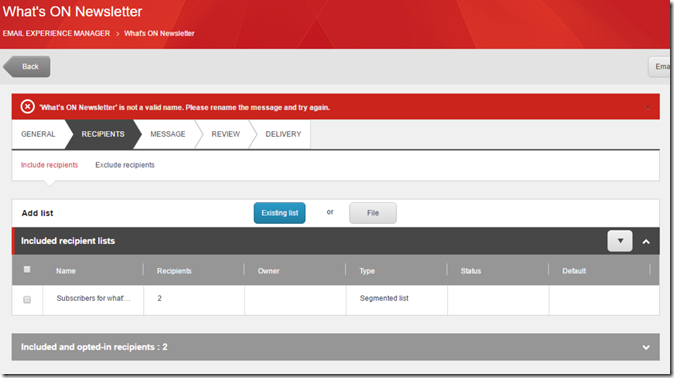The height and width of the screenshot is (378, 674).
Task: Sort the list by Name column
Action: click(x=66, y=271)
